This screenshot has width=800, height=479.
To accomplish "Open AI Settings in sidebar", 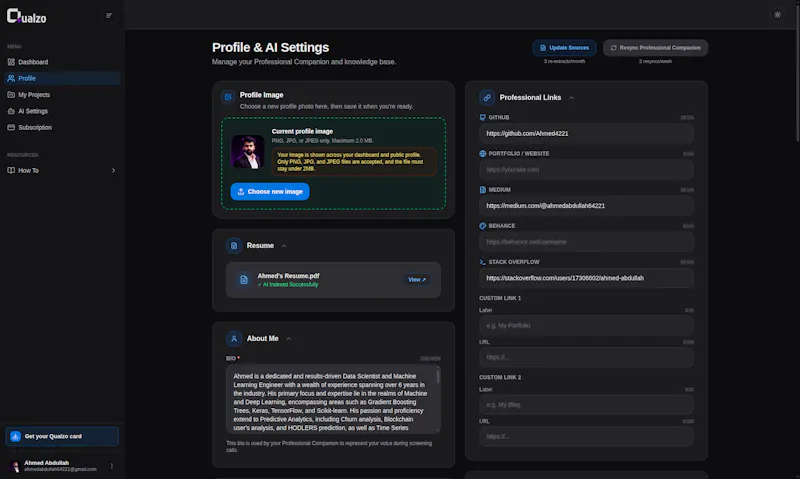I will click(62, 111).
